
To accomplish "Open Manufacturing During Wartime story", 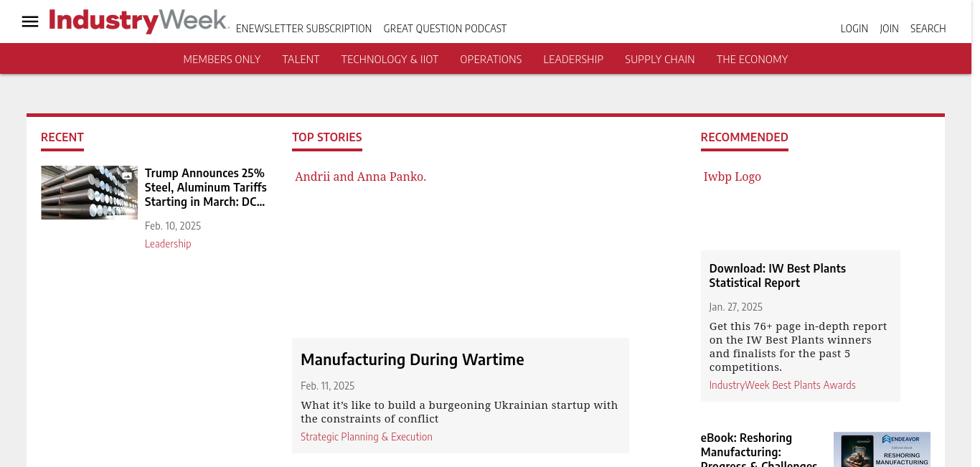I will pos(413,359).
